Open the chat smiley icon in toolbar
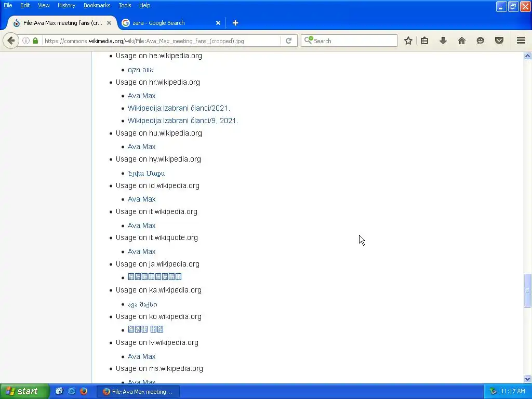Image resolution: width=532 pixels, height=399 pixels. pos(480,41)
